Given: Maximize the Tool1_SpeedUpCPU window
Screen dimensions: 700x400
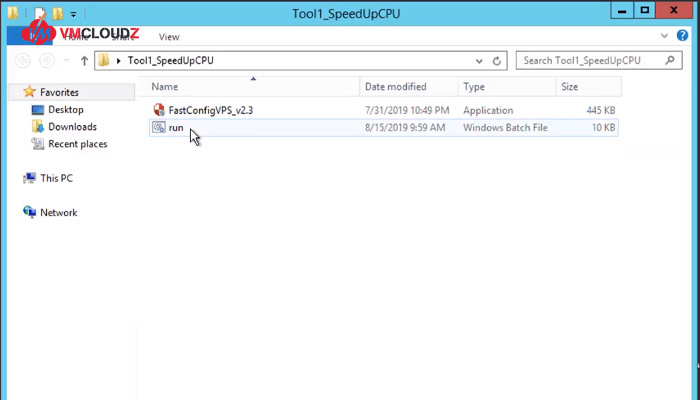Looking at the screenshot, I should 645,11.
